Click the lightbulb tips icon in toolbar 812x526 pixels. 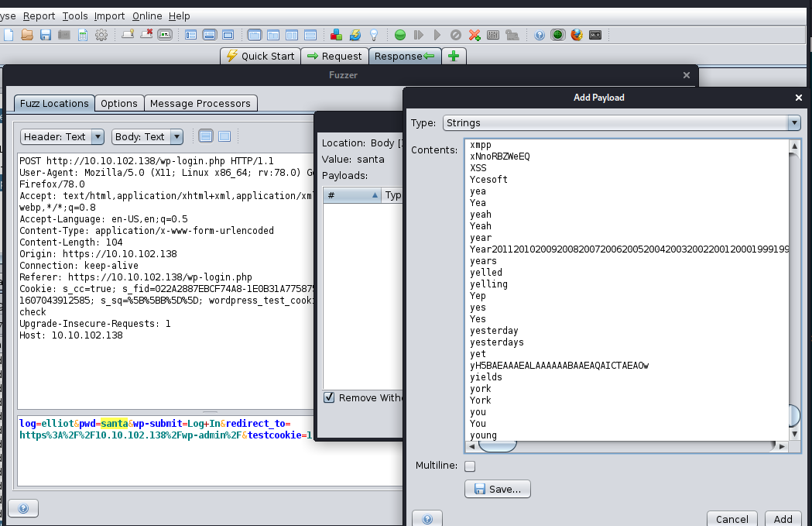point(374,35)
